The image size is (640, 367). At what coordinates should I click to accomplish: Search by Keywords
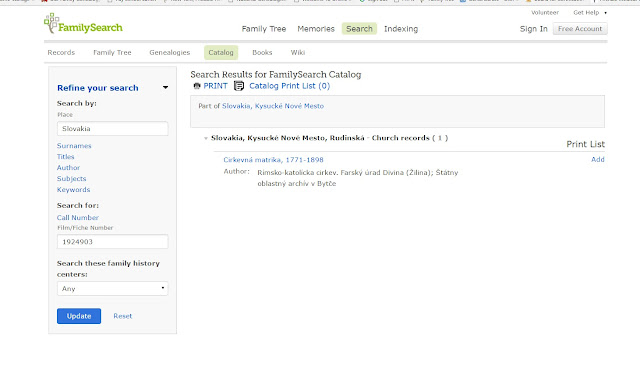pos(73,190)
